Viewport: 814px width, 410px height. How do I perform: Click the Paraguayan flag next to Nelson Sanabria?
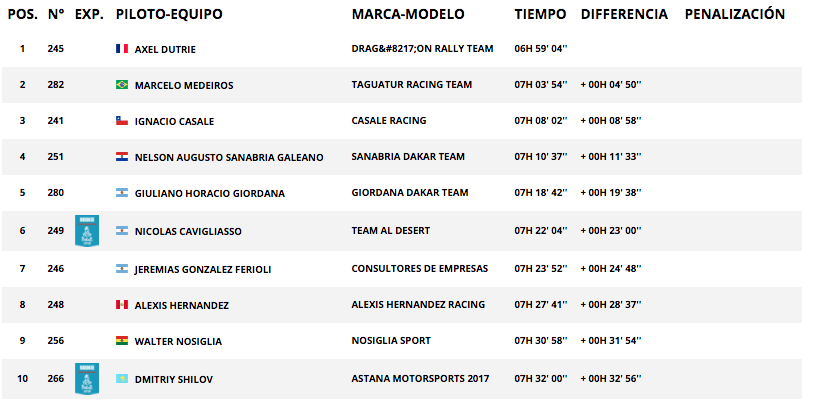122,156
